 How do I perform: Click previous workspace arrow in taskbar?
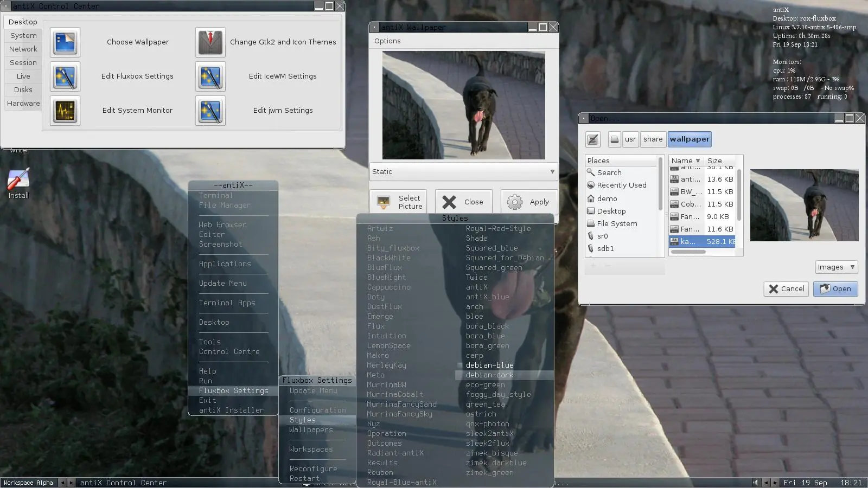[62, 483]
